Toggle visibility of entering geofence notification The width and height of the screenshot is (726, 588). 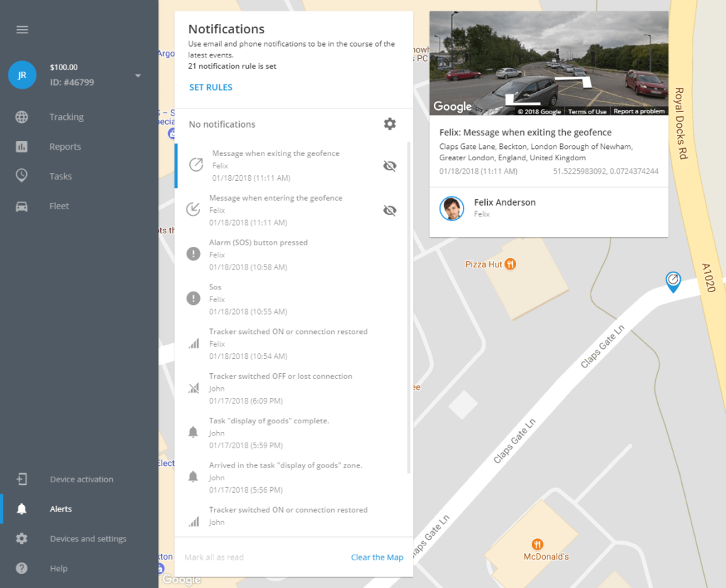coord(389,211)
